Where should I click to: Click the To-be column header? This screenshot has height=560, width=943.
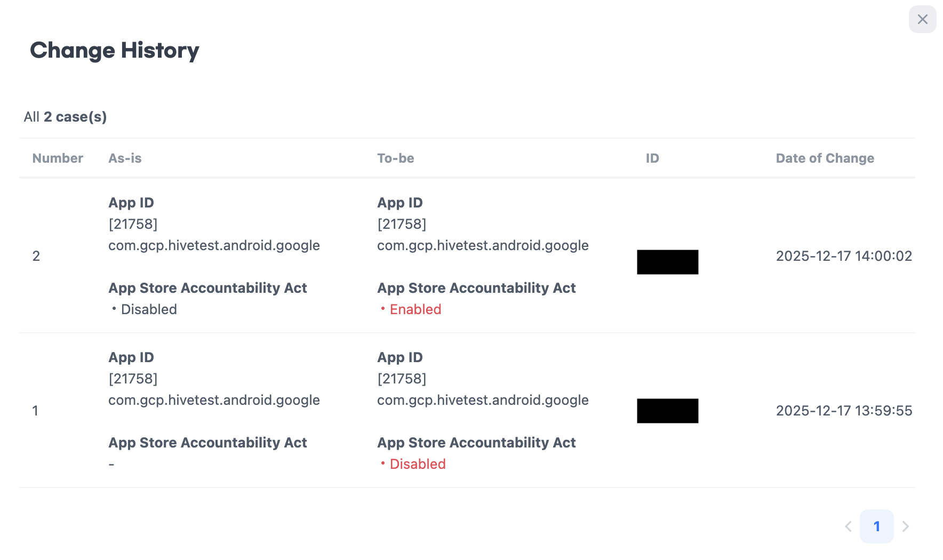(x=395, y=158)
